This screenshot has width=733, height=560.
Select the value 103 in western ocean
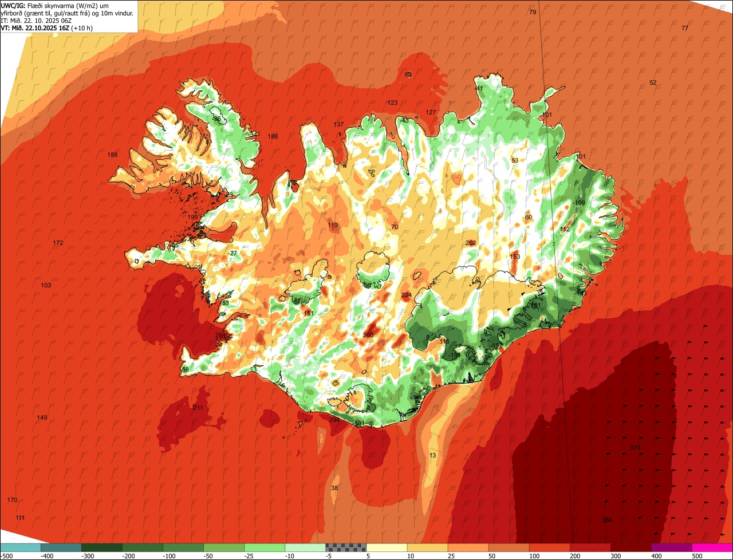(46, 285)
